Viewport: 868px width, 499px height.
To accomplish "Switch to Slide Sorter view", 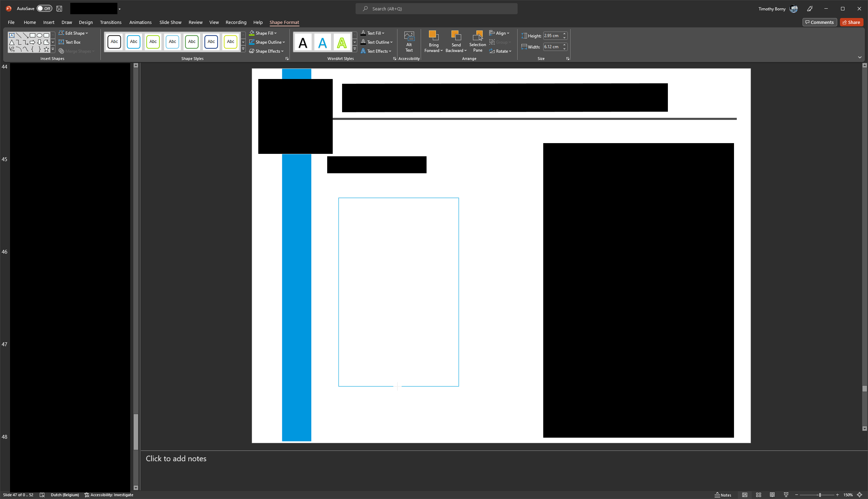I will tap(758, 495).
